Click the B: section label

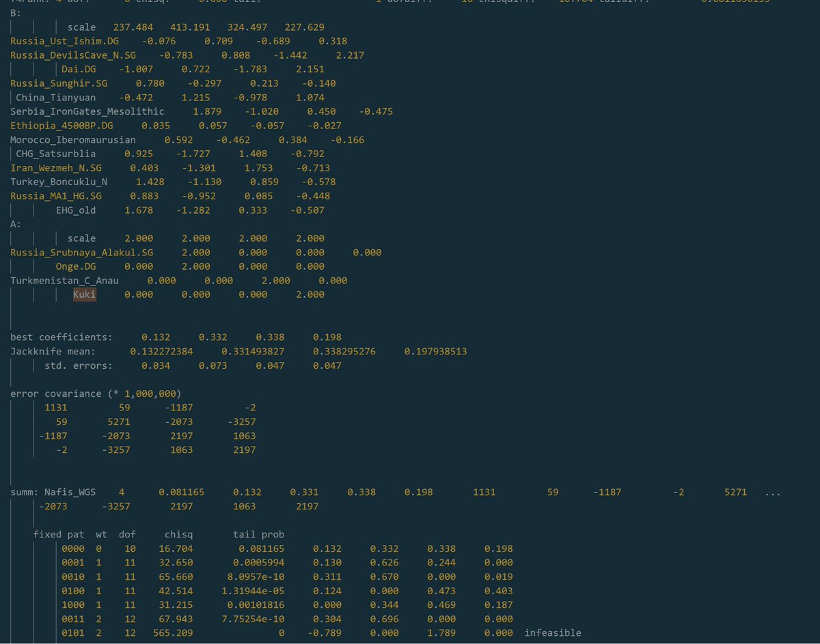(16, 12)
